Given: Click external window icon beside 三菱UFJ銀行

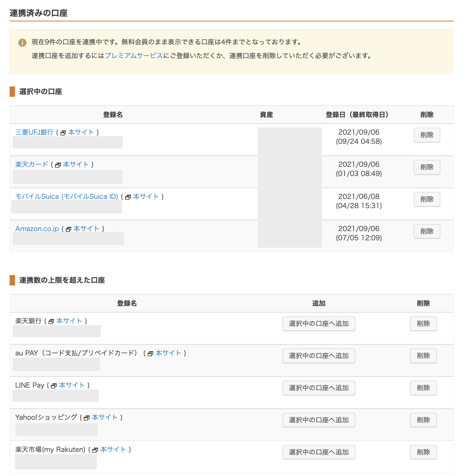Looking at the screenshot, I should click(63, 133).
